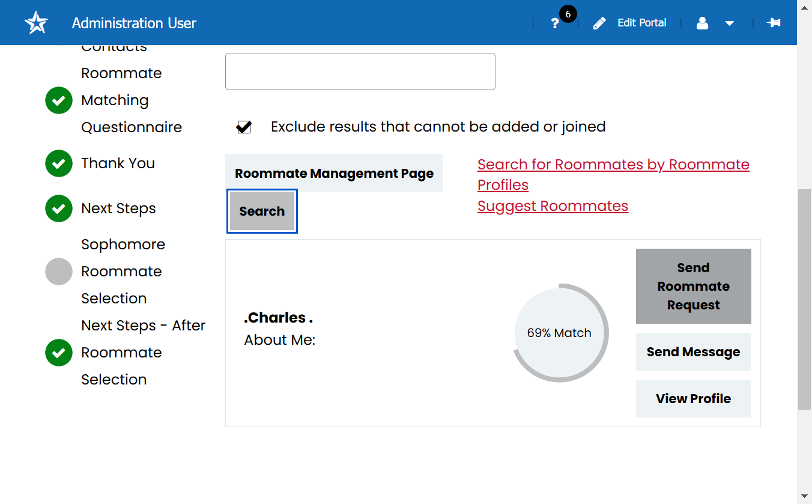Open Search for Roommates by Roommate Profiles link
This screenshot has height=504, width=812.
point(613,175)
